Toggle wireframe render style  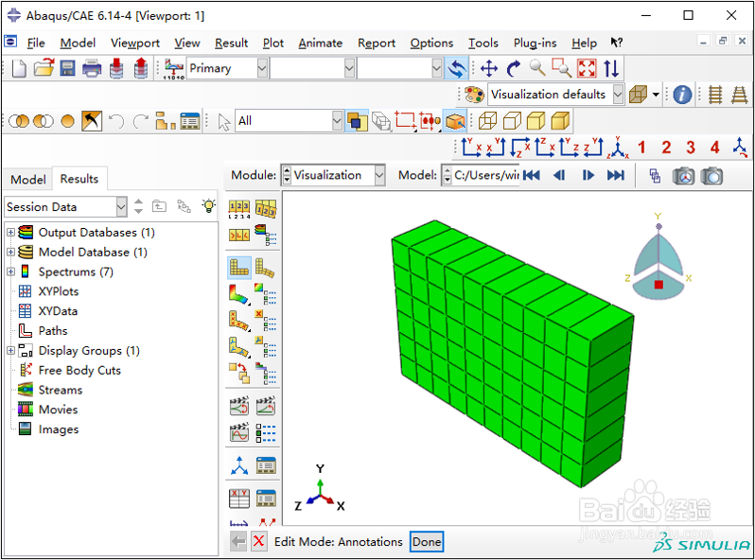click(x=487, y=121)
